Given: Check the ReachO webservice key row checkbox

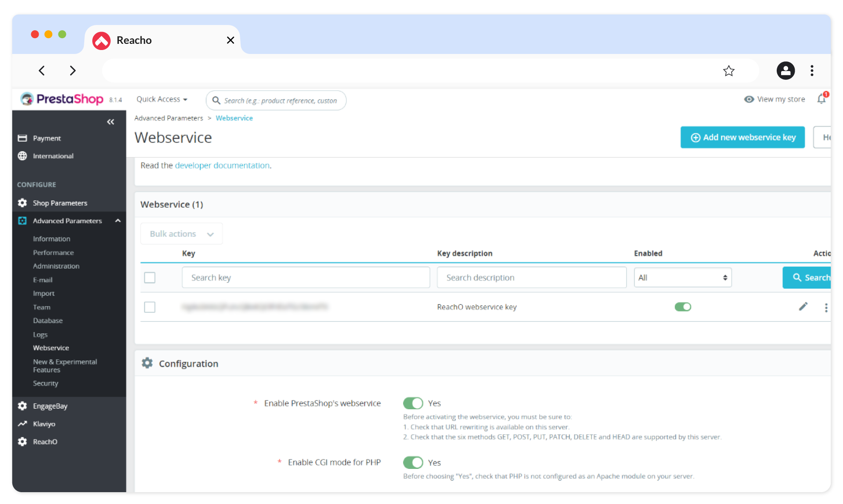Looking at the screenshot, I should point(150,307).
